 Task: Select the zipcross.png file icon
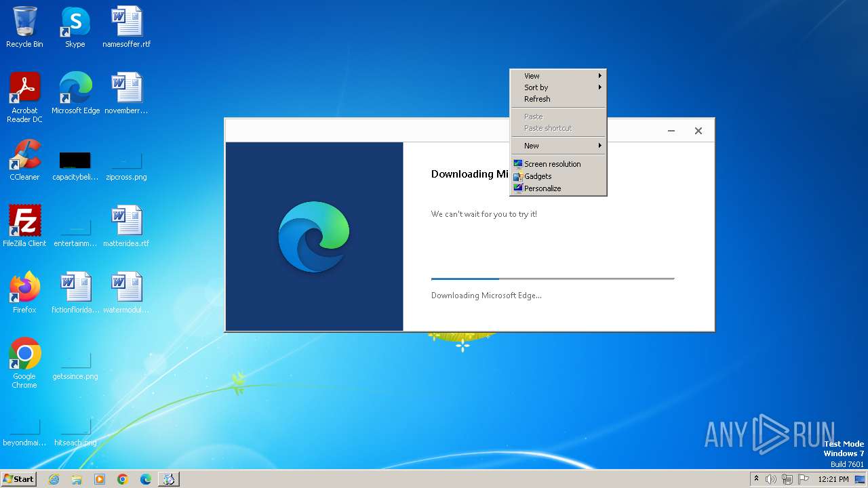tap(126, 166)
